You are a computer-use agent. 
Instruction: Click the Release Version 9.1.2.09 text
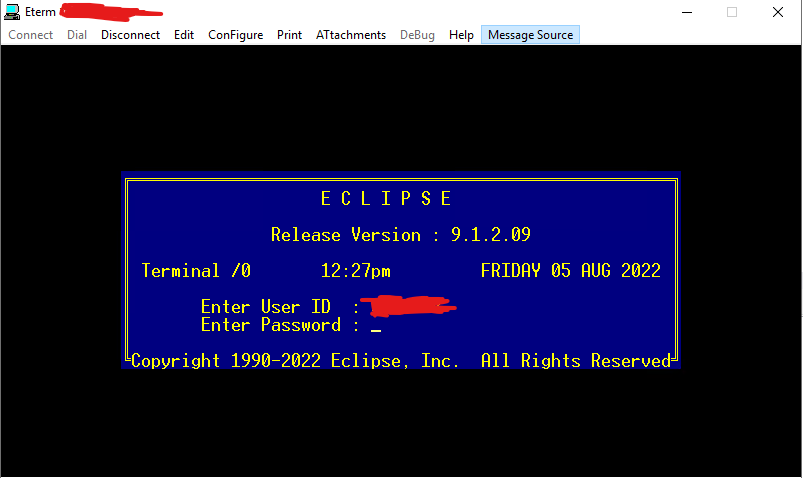[x=400, y=235]
